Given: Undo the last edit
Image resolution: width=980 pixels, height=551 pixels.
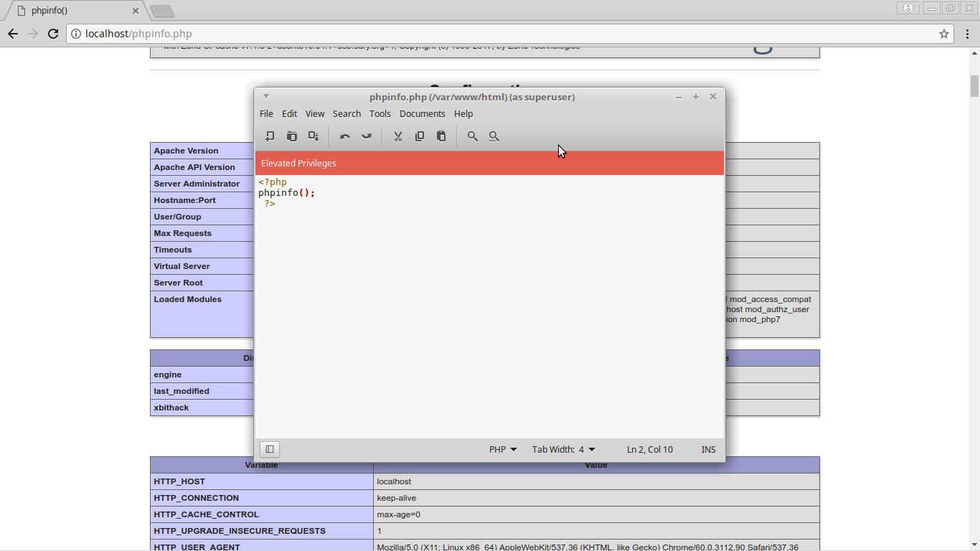Looking at the screenshot, I should click(344, 136).
